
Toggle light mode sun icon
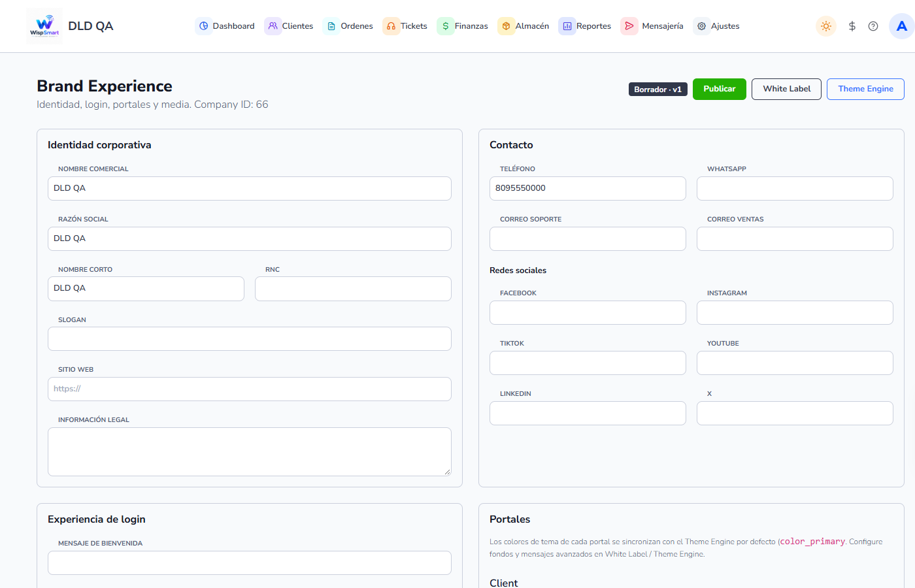click(x=826, y=26)
